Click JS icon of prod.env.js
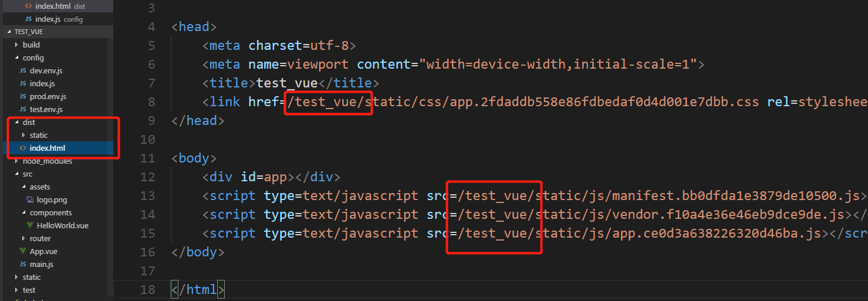This screenshot has width=868, height=301. click(23, 96)
